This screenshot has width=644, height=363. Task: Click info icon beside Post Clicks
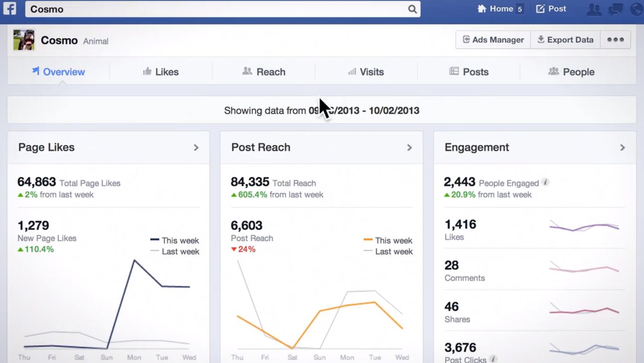(493, 359)
